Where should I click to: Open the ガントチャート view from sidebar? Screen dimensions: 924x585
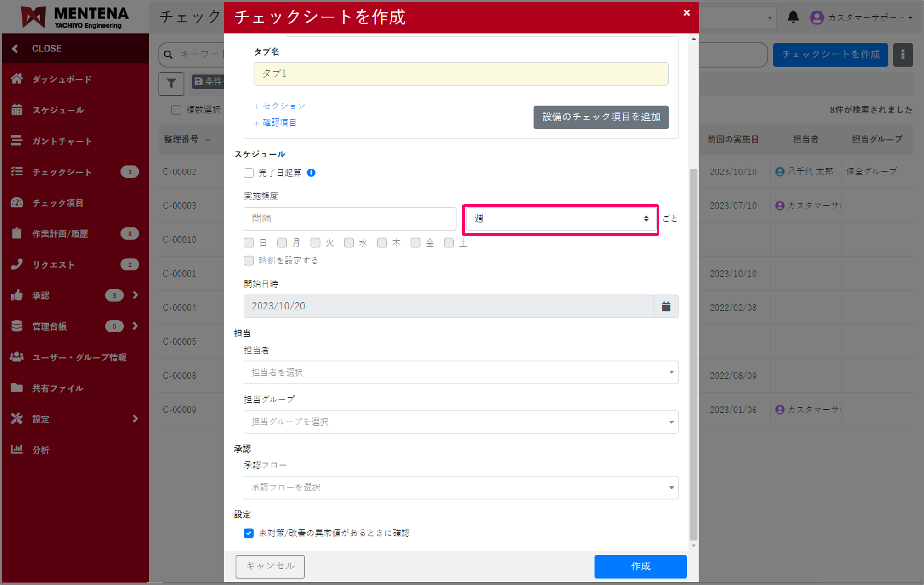point(17,141)
